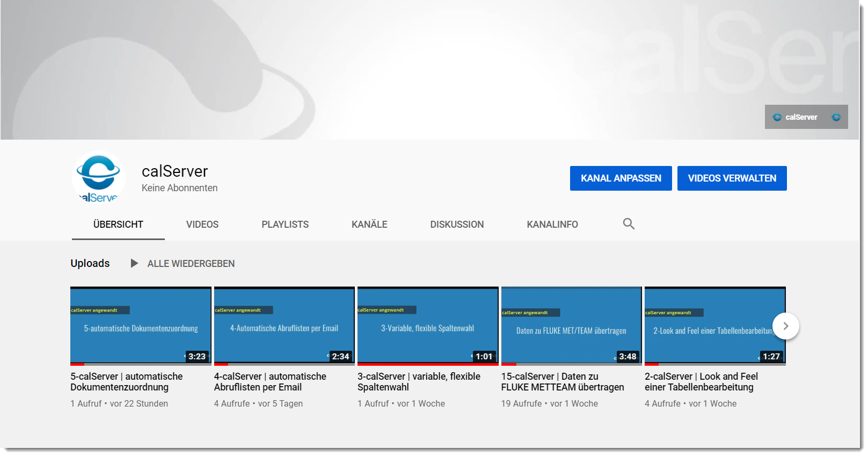
Task: Click the Uploads section heading
Action: click(x=90, y=263)
